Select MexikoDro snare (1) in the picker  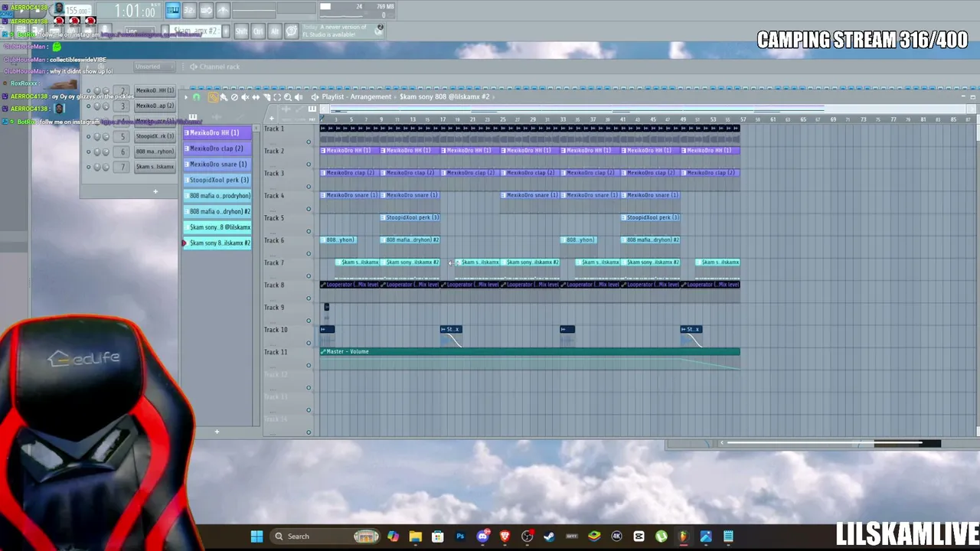[217, 165]
